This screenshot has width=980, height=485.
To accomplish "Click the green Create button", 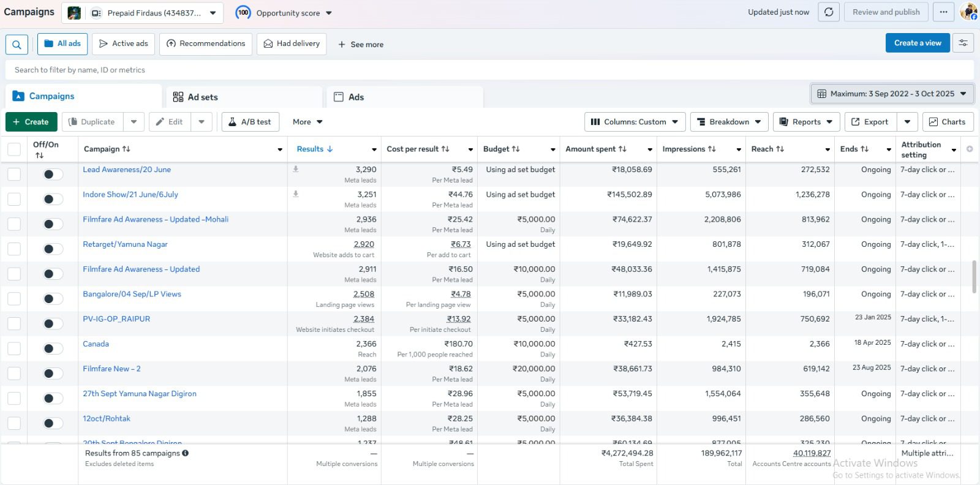I will [31, 122].
